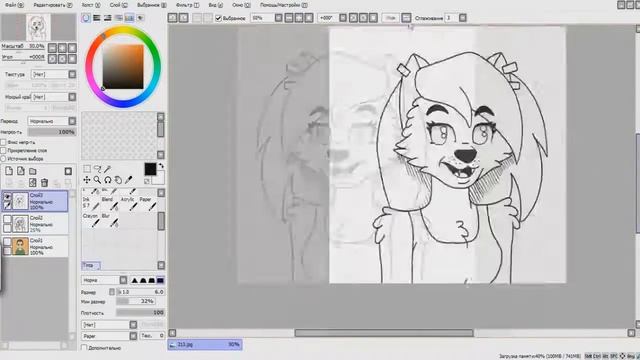Click the black foreground color swatch
The height and width of the screenshot is (360, 640).
(150, 169)
